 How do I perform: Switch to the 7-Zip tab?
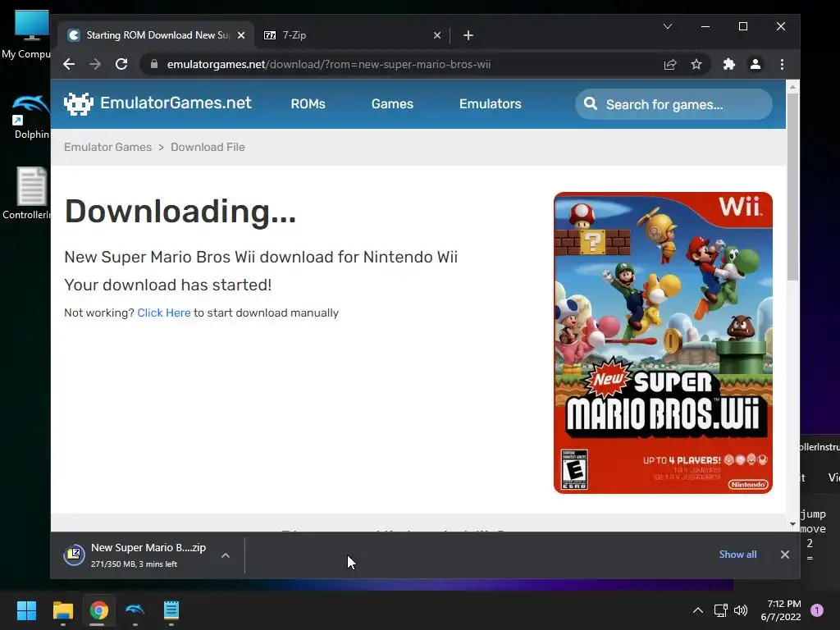click(351, 35)
